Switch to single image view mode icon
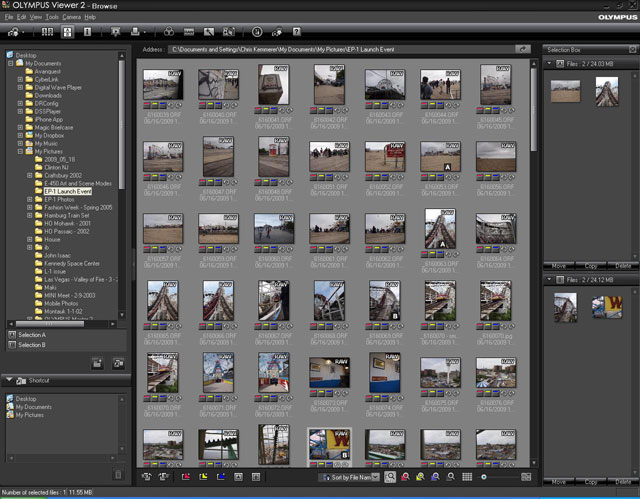Viewport: 640px width, 499px height. click(87, 32)
